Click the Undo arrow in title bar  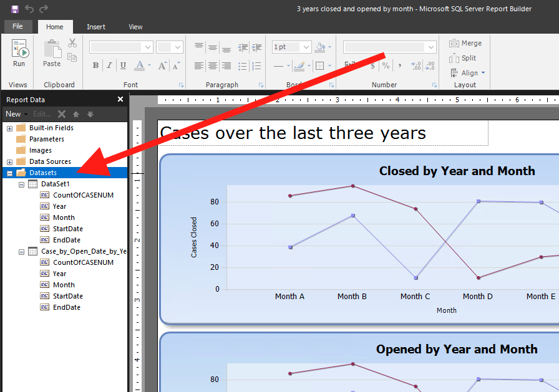pyautogui.click(x=29, y=9)
